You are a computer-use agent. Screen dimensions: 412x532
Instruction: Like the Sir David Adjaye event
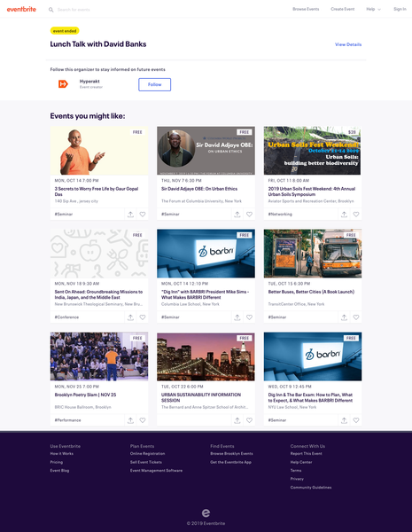pyautogui.click(x=249, y=214)
